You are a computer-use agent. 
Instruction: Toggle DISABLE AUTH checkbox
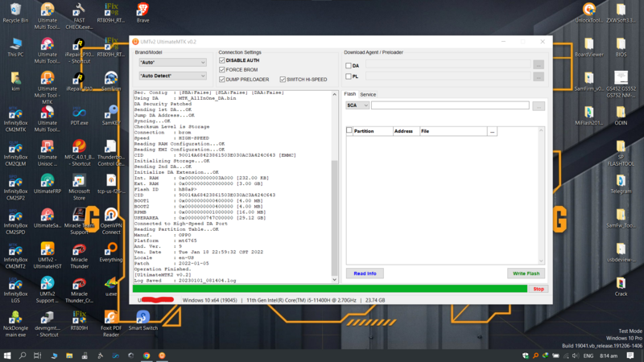click(x=222, y=60)
